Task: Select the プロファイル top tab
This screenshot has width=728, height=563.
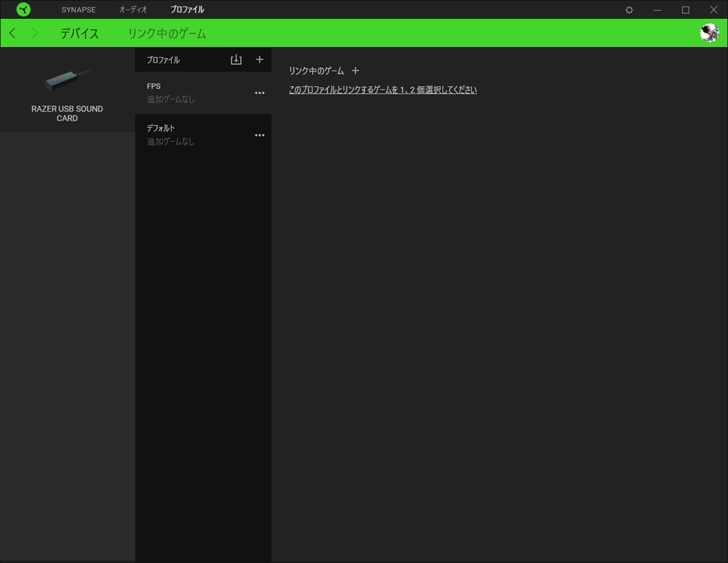Action: (x=187, y=10)
